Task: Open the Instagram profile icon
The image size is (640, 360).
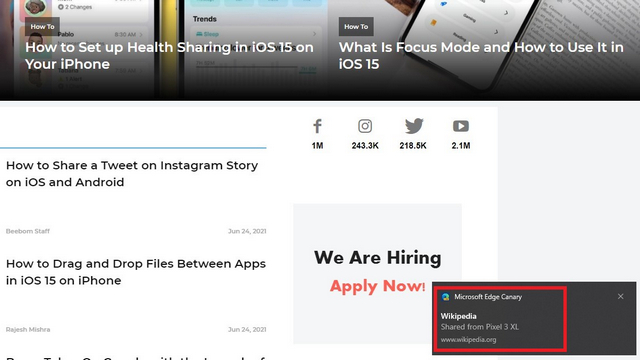Action: (x=365, y=126)
